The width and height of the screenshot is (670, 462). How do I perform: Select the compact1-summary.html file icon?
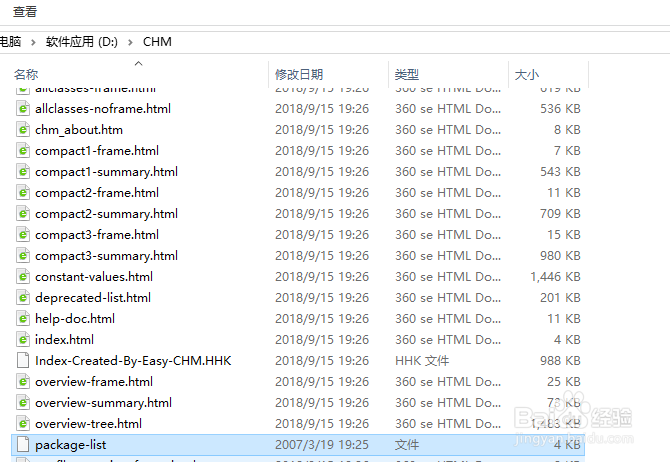[x=23, y=171]
